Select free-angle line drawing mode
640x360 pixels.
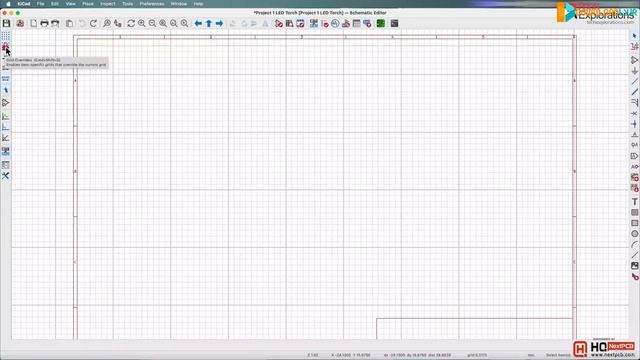[x=5, y=116]
